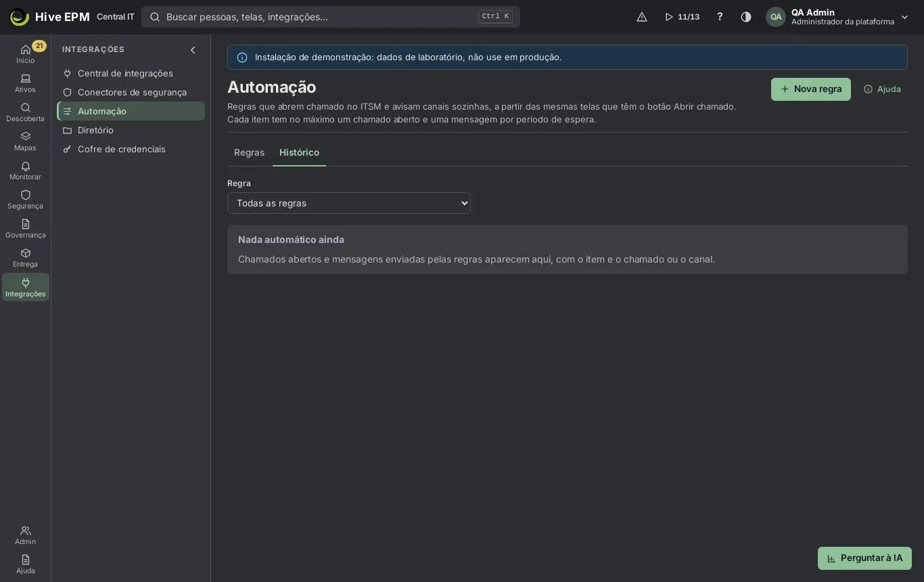Screen dimensions: 924x582
Task: Select Integrações plug icon in rail
Action: click(x=25, y=287)
